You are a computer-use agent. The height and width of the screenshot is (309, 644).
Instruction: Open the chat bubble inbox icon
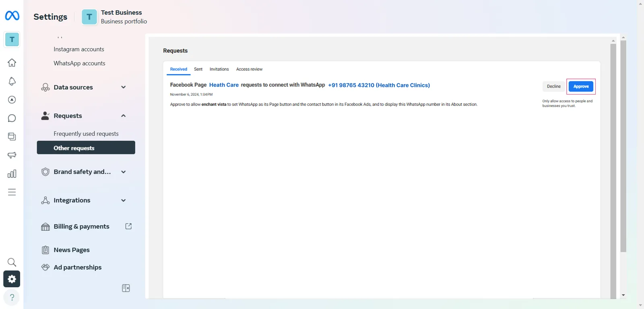click(12, 118)
